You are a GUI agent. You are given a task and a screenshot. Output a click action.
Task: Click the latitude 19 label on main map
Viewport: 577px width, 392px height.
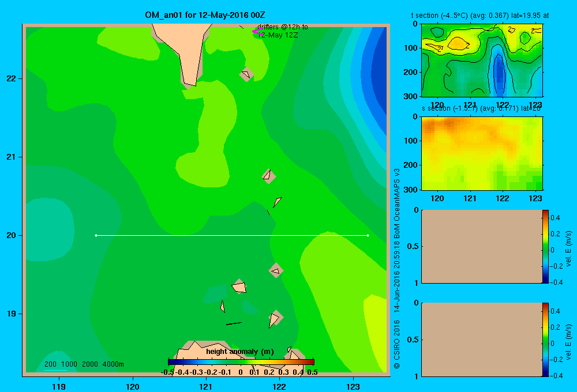click(12, 314)
